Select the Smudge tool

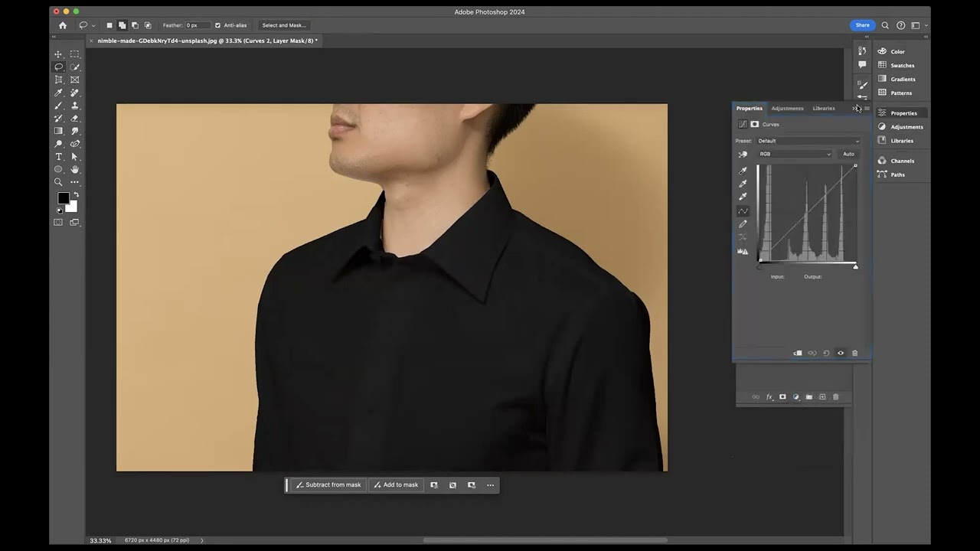click(74, 131)
